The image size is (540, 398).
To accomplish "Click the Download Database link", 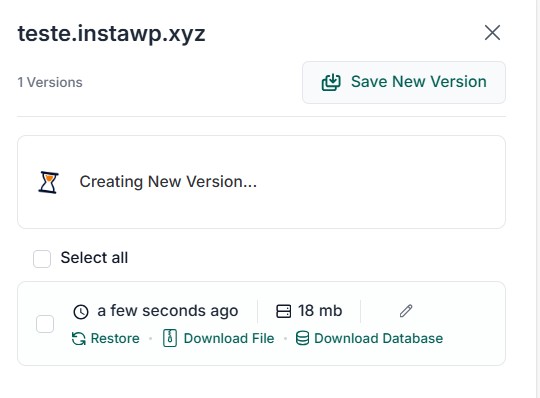I will coord(369,338).
